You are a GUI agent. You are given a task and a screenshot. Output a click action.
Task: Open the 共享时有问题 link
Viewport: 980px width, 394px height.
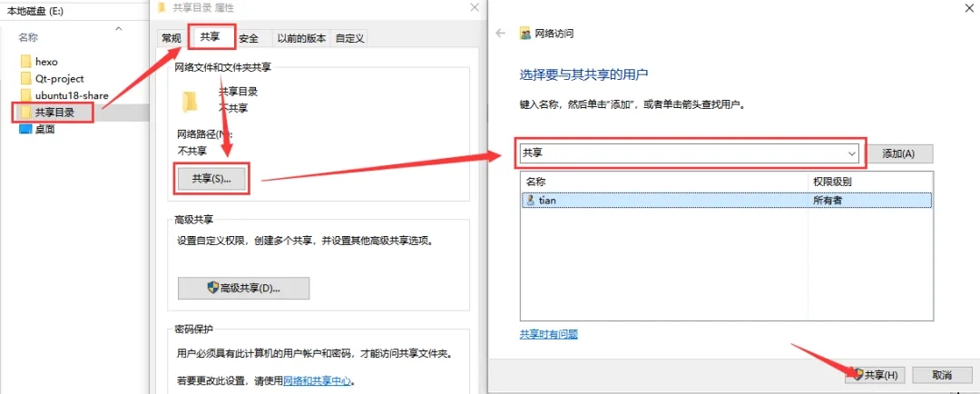(549, 335)
